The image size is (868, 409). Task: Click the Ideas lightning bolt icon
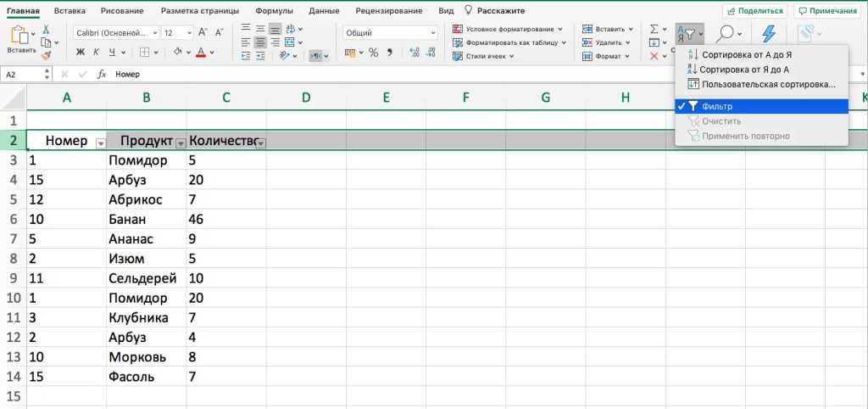(x=769, y=33)
